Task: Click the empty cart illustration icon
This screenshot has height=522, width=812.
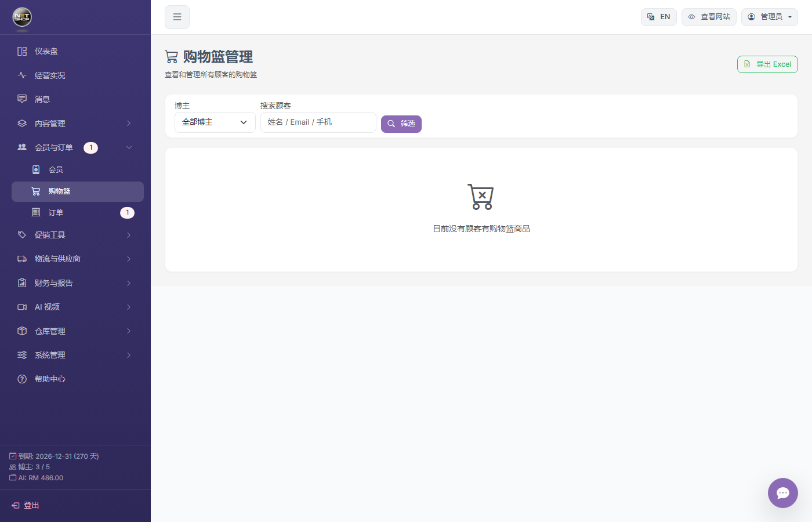Action: point(481,197)
